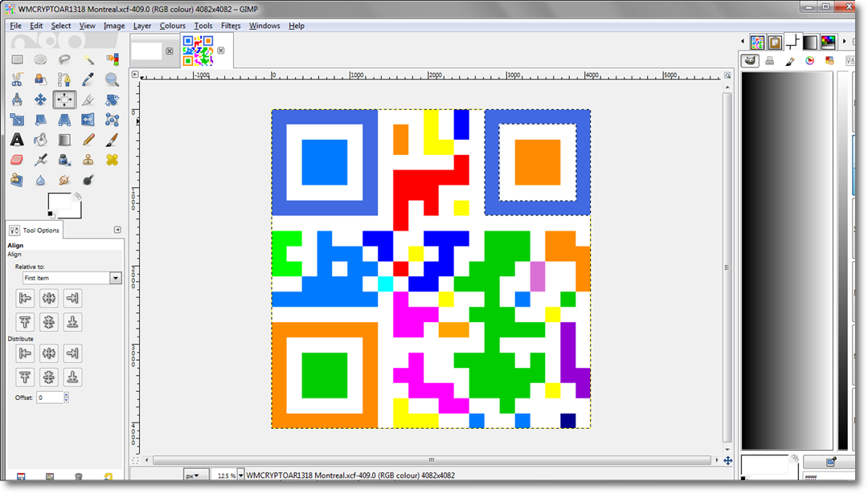Image resolution: width=868 pixels, height=494 pixels.
Task: Toggle zoom image when window resizes
Action: point(727,76)
